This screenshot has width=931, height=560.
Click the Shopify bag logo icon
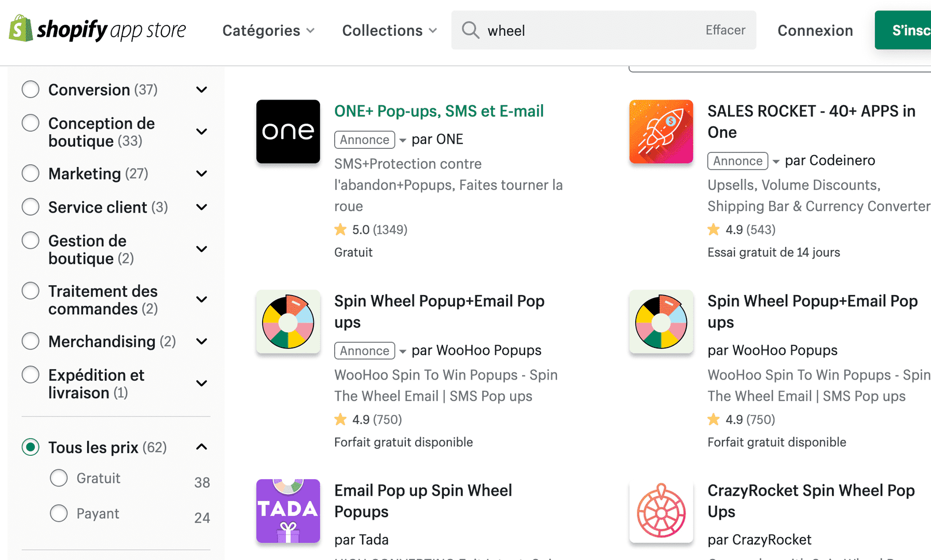pyautogui.click(x=21, y=29)
